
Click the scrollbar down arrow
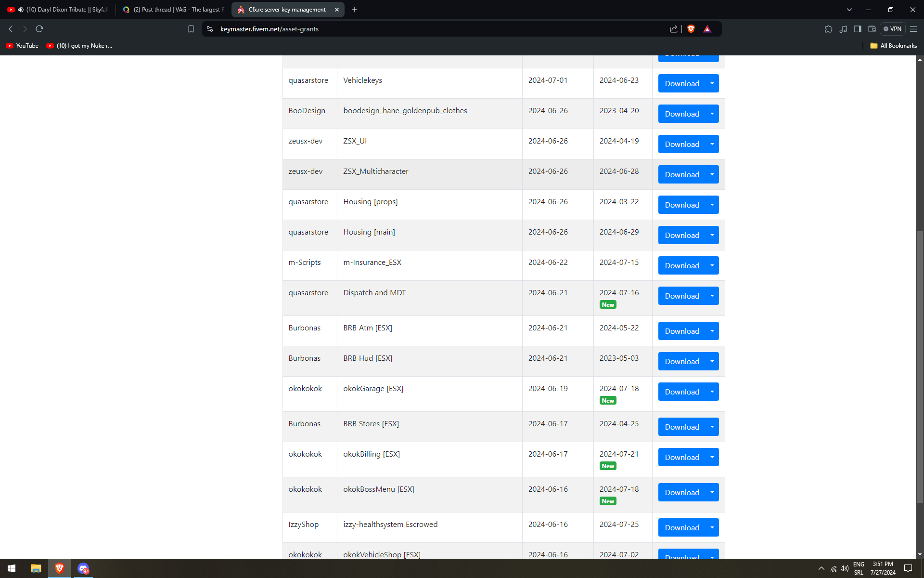(x=920, y=554)
